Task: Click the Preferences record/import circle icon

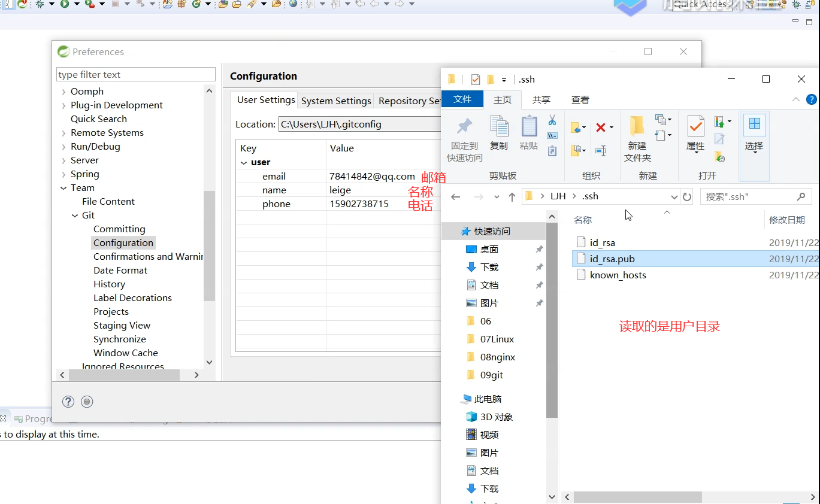Action: [87, 402]
